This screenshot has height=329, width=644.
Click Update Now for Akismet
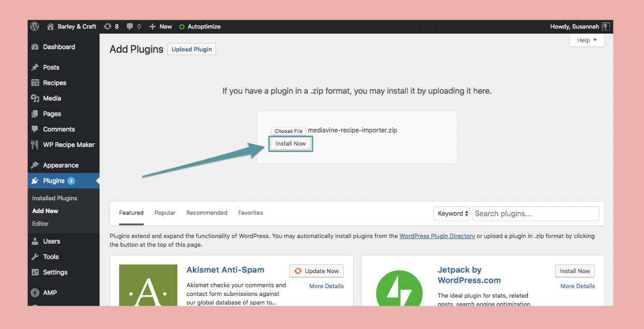316,271
